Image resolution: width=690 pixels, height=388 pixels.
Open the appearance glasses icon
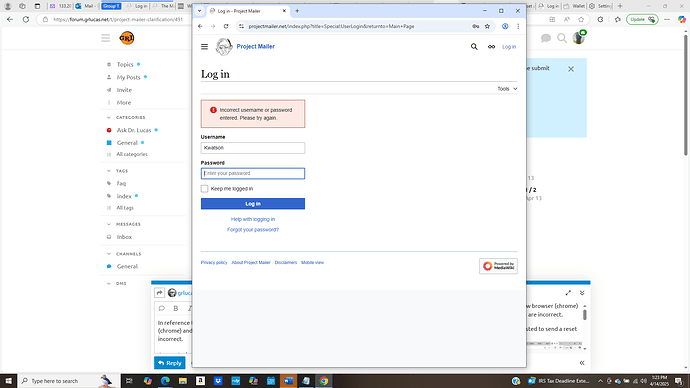pos(491,47)
